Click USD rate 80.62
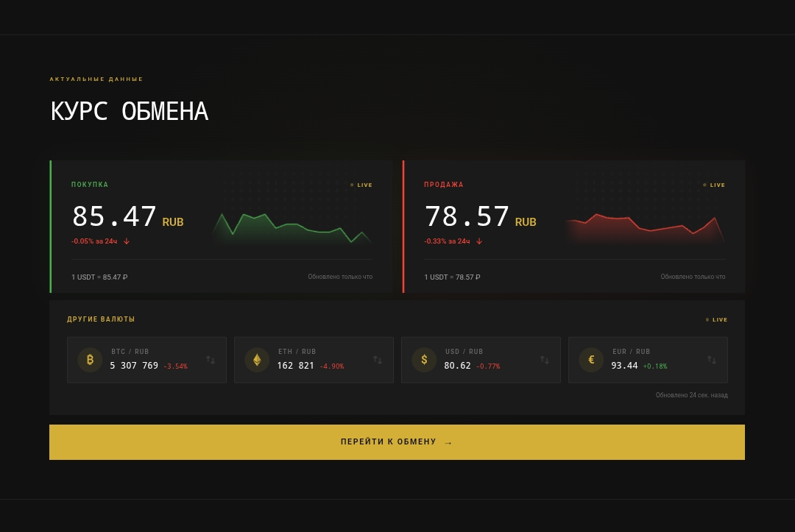This screenshot has height=532, width=795. click(x=457, y=365)
